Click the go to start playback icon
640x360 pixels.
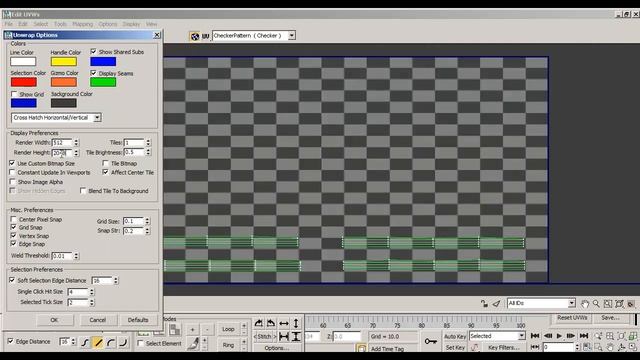pos(535,336)
